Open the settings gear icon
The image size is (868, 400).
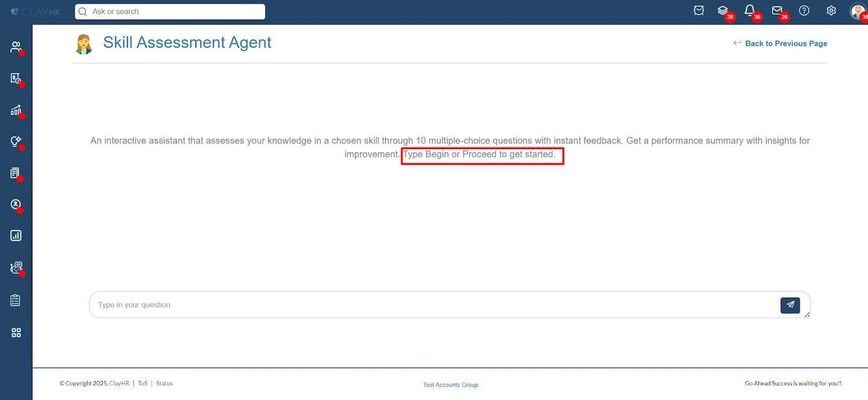pos(831,10)
